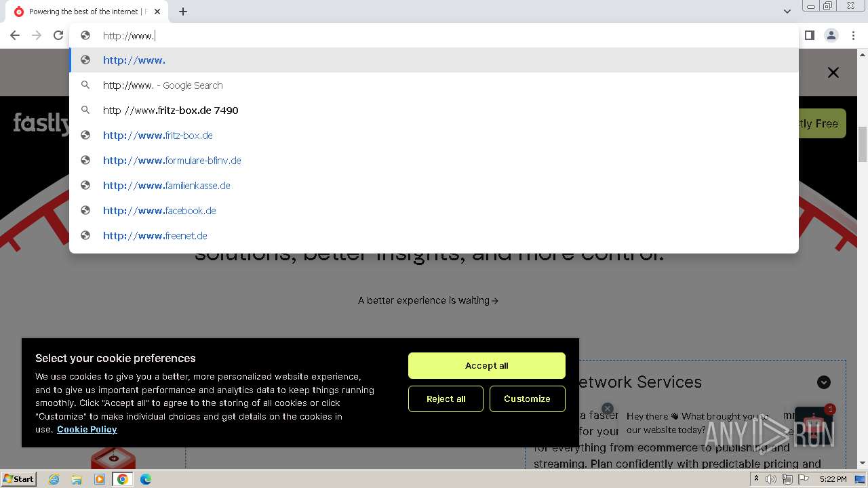Viewport: 868px width, 488px height.
Task: Click the Fastly Free button
Action: click(822, 123)
